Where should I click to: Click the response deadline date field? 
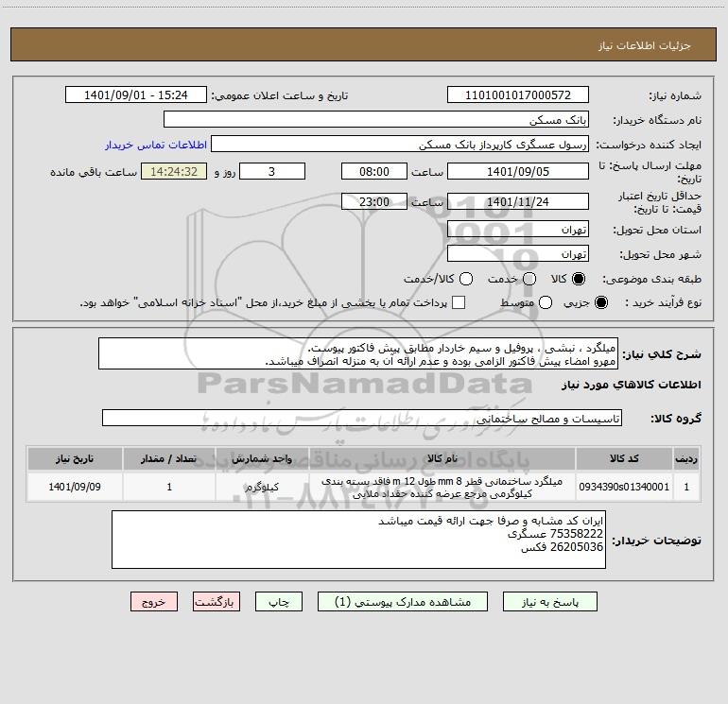click(517, 171)
